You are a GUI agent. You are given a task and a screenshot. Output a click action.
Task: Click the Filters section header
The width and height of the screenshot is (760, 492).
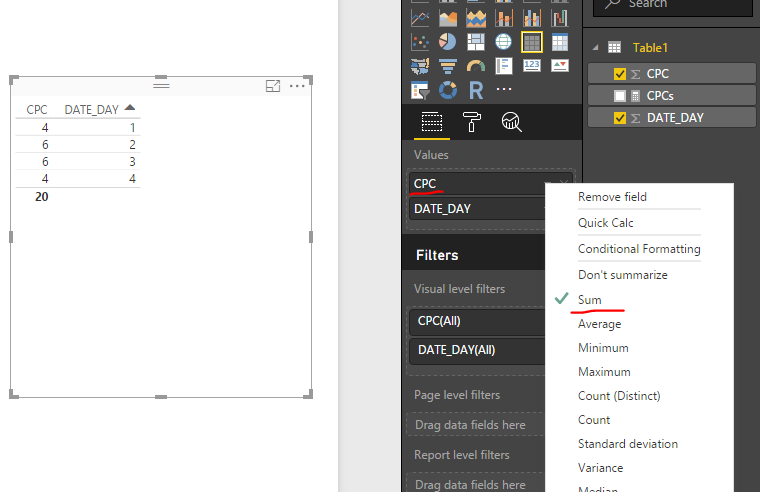437,255
